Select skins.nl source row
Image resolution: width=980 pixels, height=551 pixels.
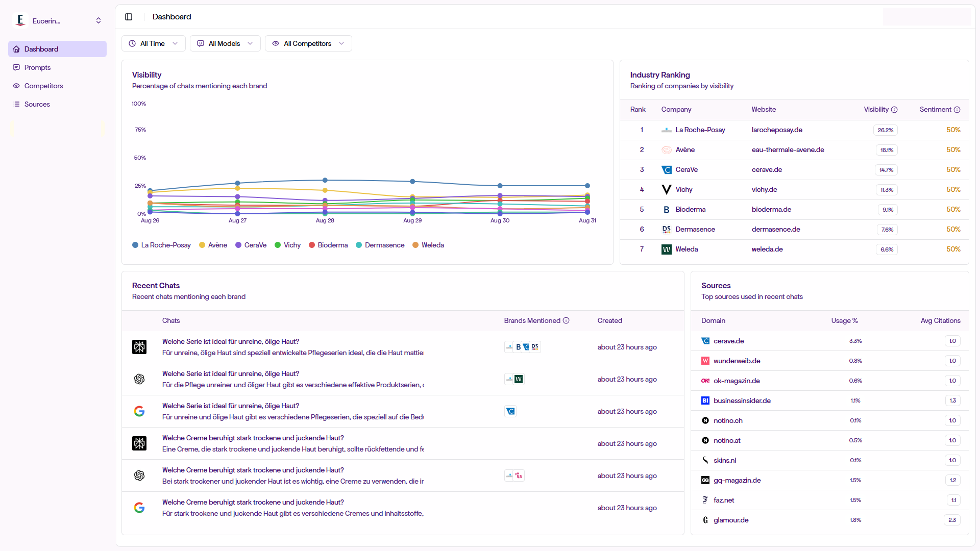(x=830, y=460)
